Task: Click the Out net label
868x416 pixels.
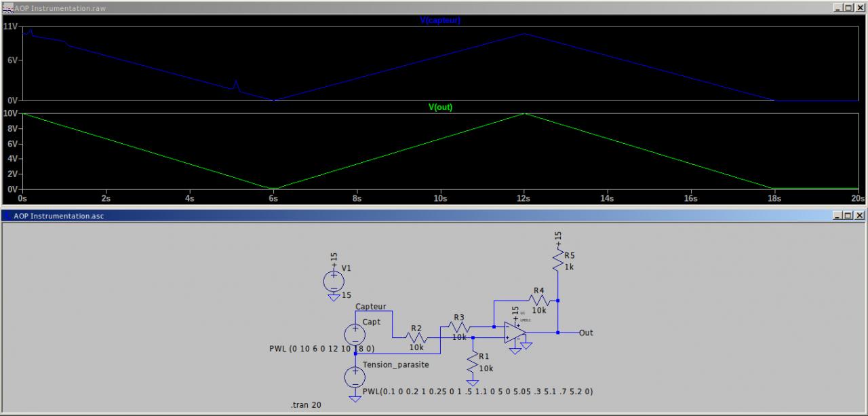Action: click(586, 333)
